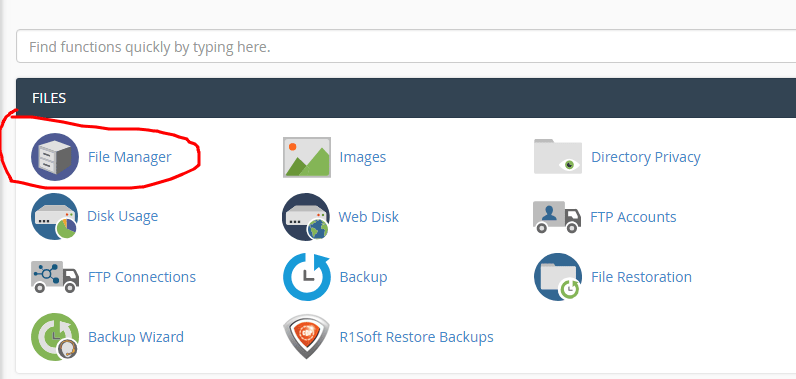Collapse the FILES section header

[406, 98]
